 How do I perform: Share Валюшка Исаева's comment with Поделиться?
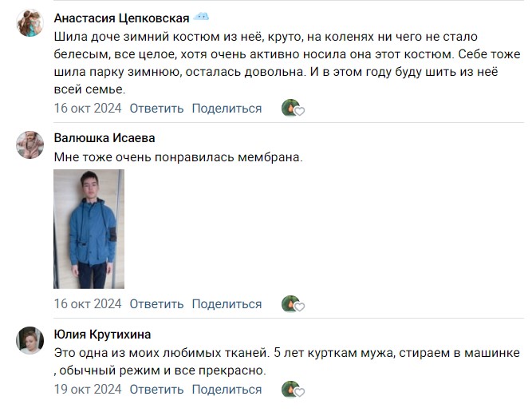click(227, 304)
